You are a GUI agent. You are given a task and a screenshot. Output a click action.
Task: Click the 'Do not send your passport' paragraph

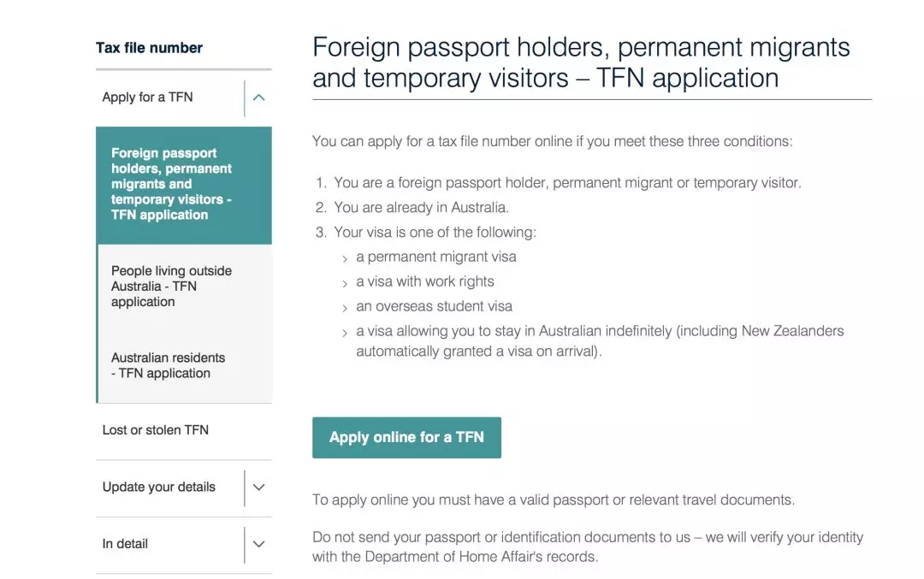pos(587,547)
